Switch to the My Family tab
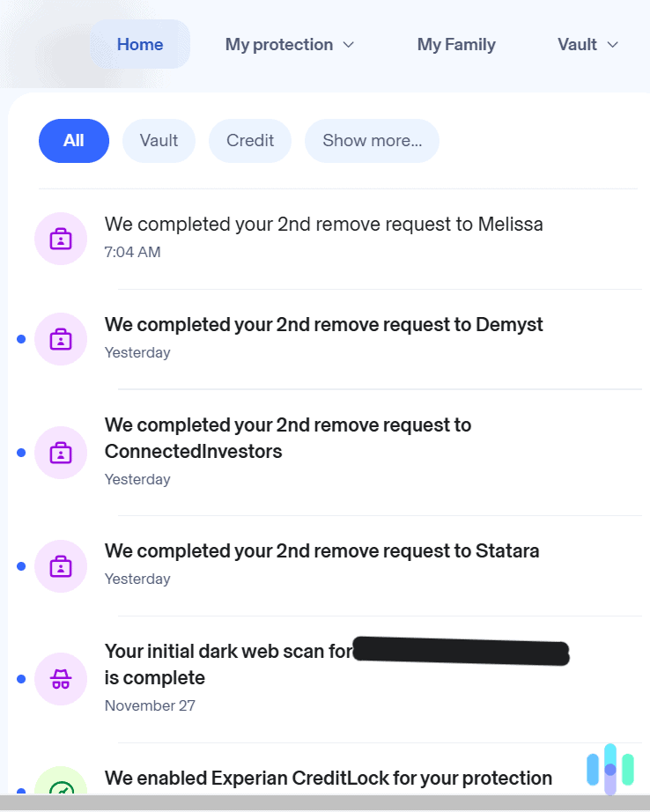Screen dimensions: 650x812 tap(456, 44)
